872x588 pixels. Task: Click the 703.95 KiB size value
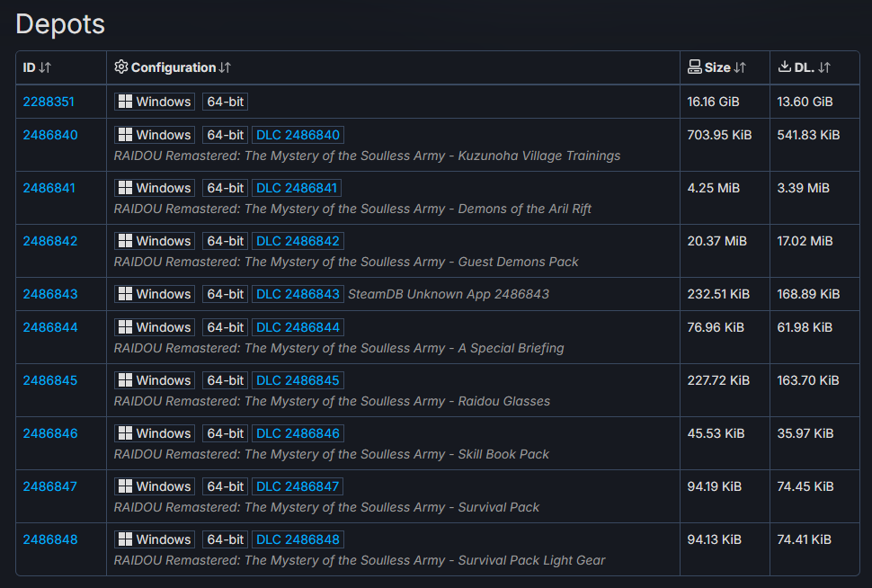[x=719, y=135]
